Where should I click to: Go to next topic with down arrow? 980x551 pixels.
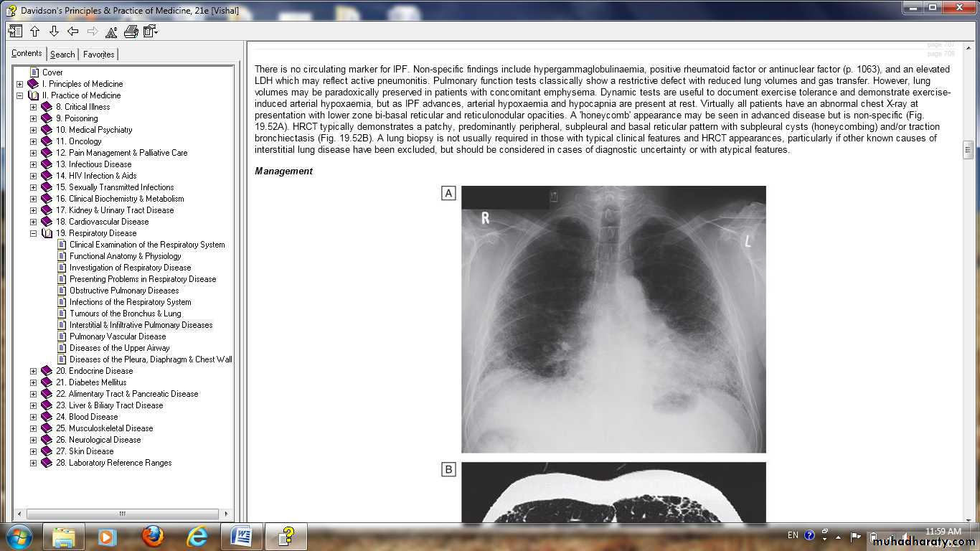(54, 32)
